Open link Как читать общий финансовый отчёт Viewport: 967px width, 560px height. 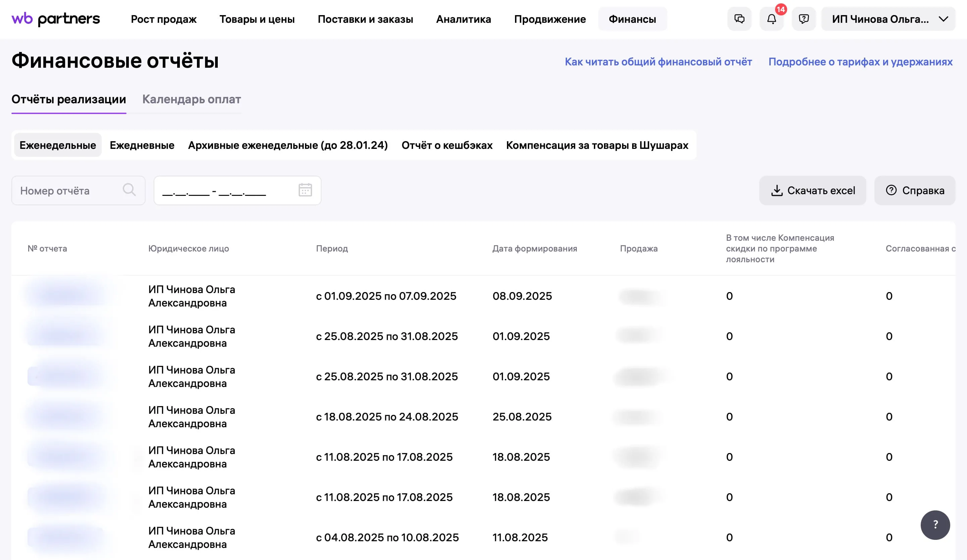(x=658, y=62)
